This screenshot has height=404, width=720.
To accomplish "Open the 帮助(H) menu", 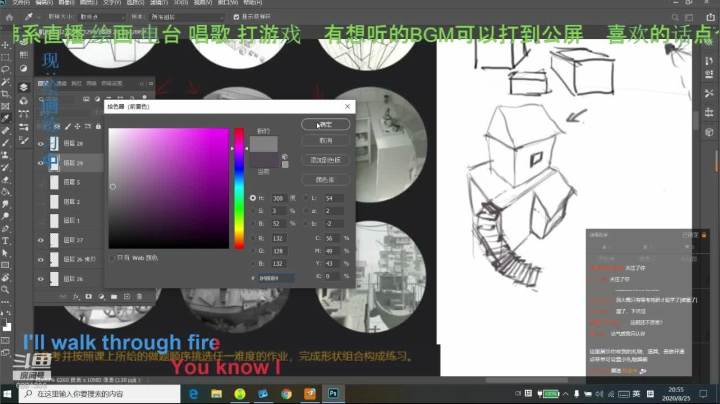I will tap(253, 2).
